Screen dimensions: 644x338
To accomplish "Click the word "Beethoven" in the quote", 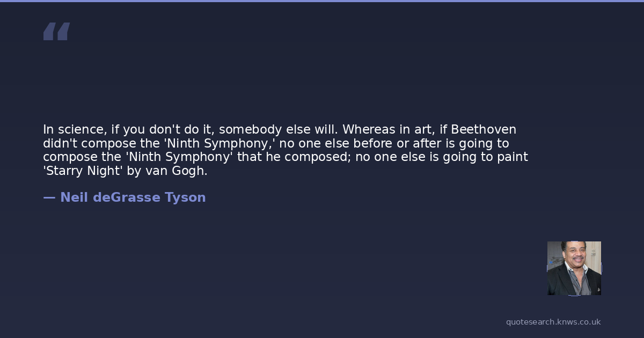I will (x=484, y=129).
